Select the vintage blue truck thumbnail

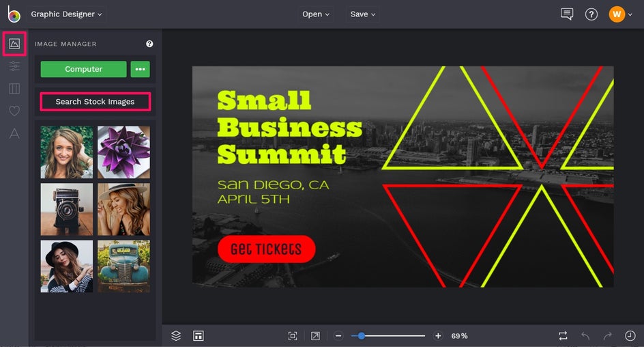[123, 266]
